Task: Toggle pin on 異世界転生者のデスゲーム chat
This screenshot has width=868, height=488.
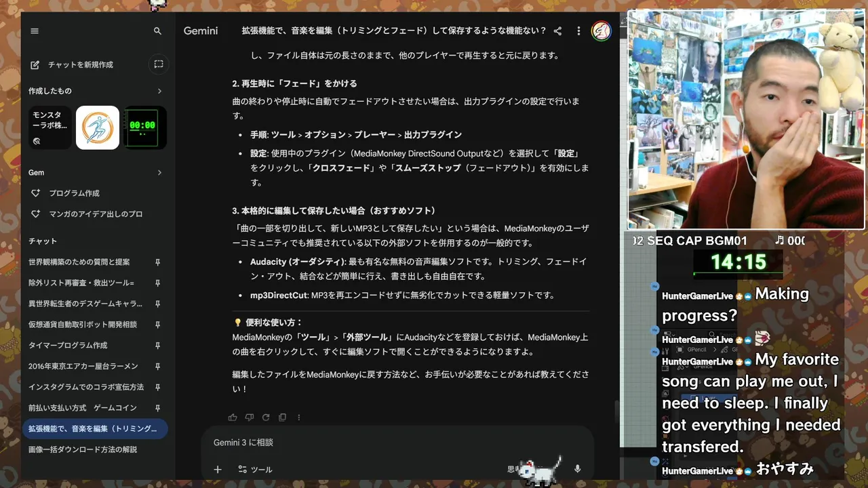Action: tap(157, 304)
